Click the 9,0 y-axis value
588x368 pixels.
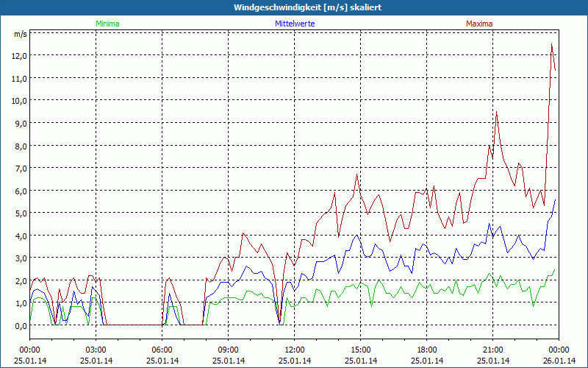tap(21, 124)
